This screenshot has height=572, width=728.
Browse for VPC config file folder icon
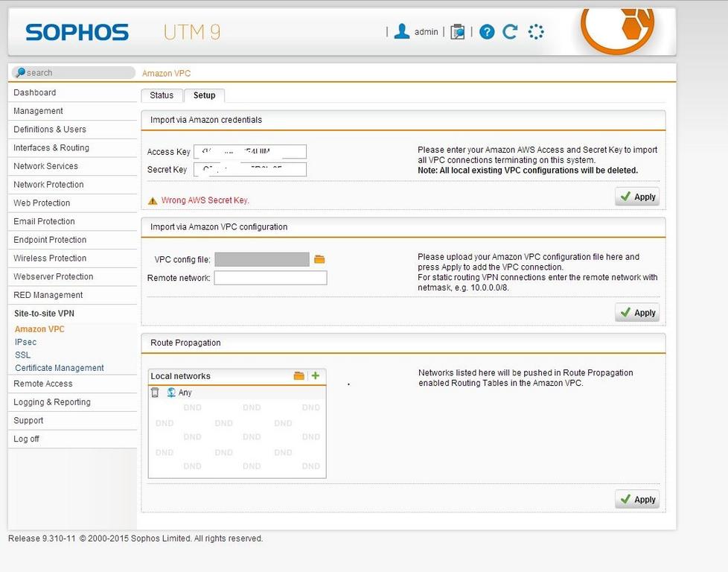point(319,259)
